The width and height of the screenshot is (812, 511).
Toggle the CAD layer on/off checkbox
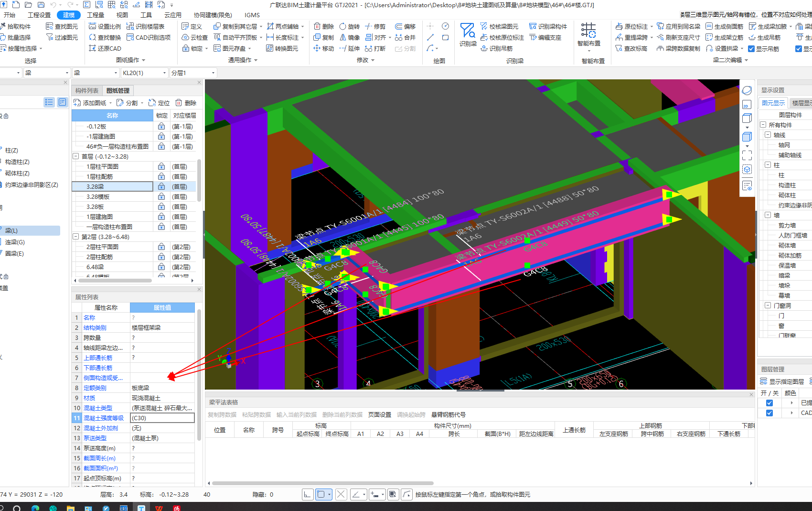769,413
